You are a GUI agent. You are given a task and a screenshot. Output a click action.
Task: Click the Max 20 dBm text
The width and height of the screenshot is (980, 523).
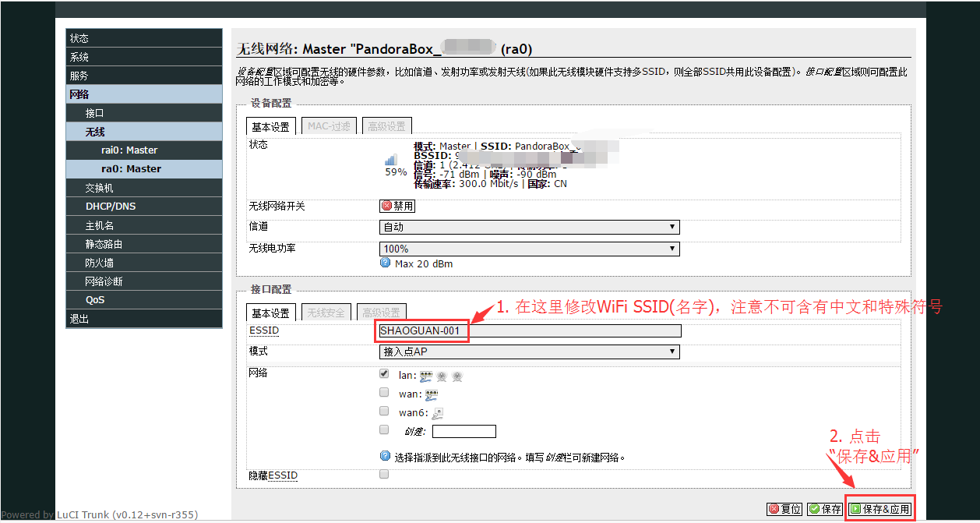pyautogui.click(x=424, y=264)
